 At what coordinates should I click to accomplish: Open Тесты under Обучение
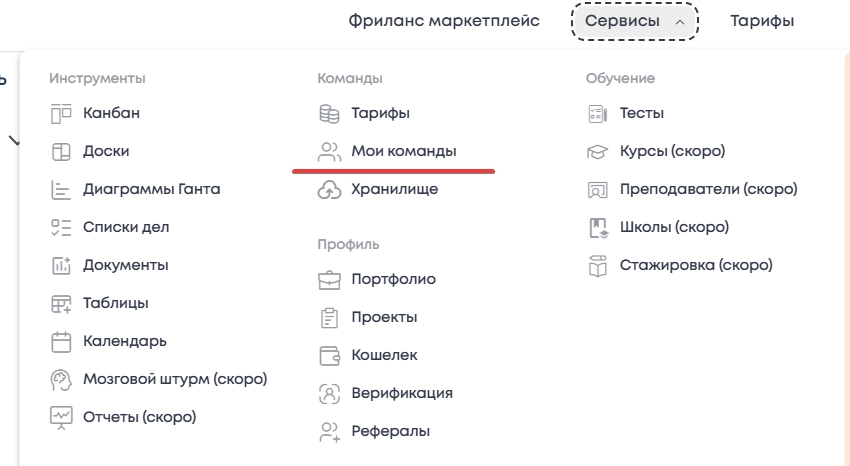(642, 113)
